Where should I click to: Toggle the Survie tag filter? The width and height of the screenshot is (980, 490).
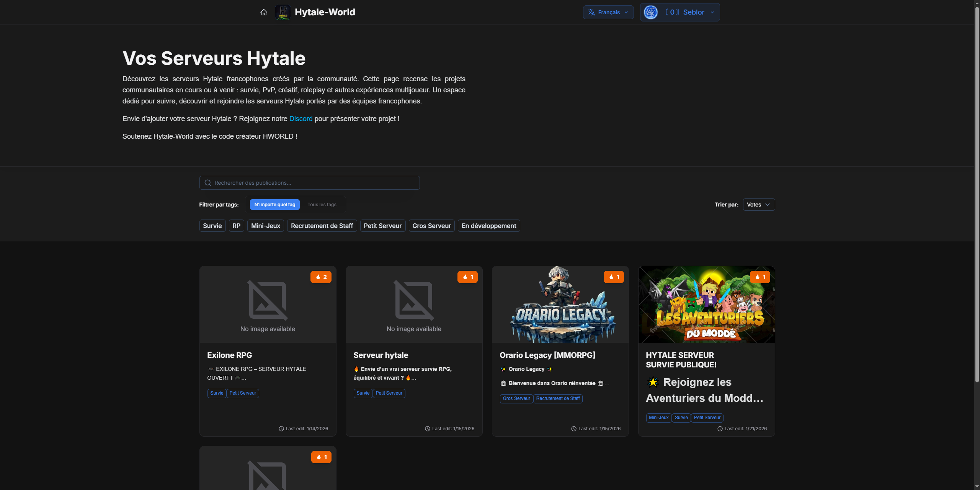[212, 226]
